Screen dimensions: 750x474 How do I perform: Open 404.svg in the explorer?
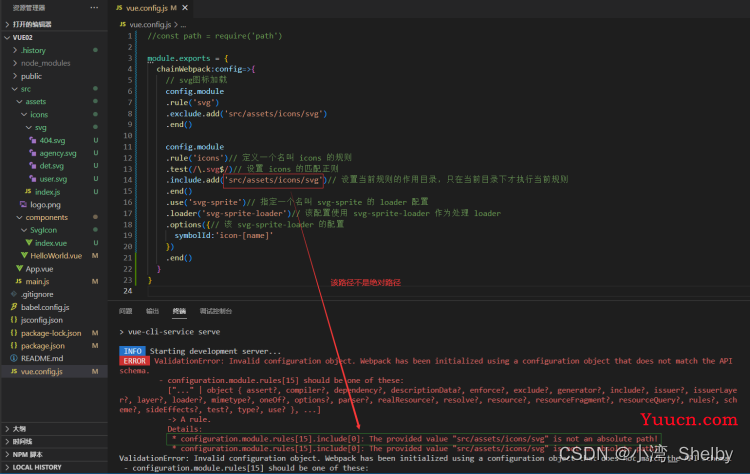pyautogui.click(x=53, y=140)
